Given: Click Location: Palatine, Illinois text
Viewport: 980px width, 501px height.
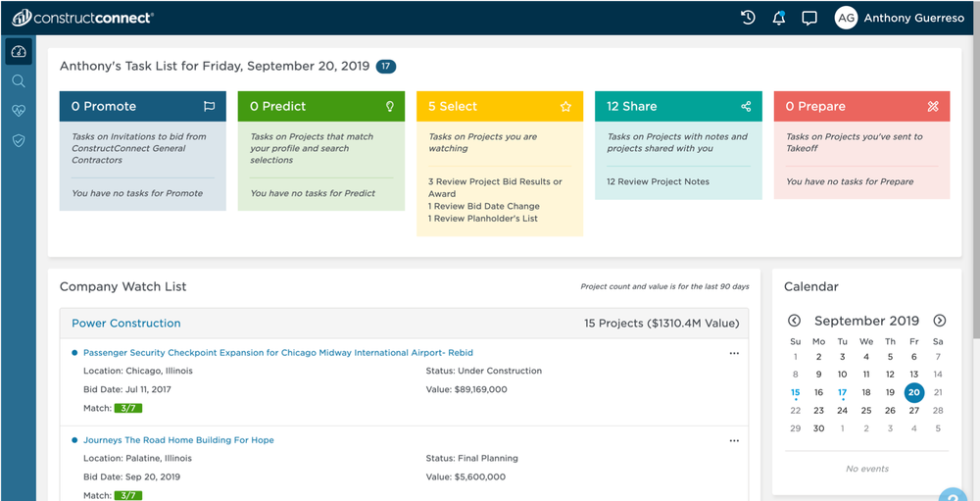Looking at the screenshot, I should pyautogui.click(x=137, y=459).
